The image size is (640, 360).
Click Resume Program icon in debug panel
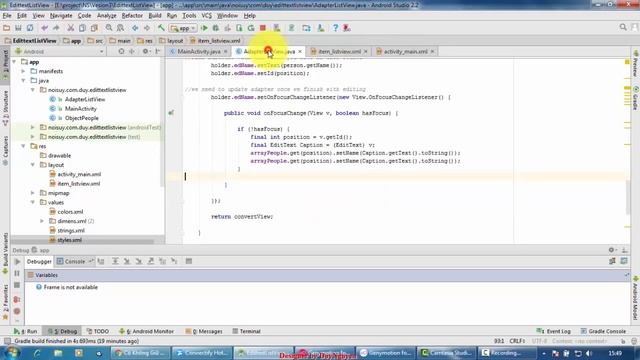pos(17,262)
